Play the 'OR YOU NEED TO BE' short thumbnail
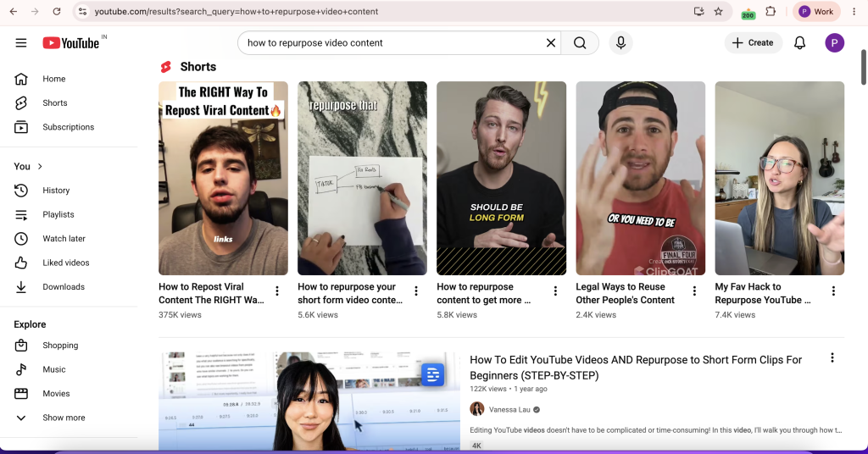Image resolution: width=868 pixels, height=454 pixels. [641, 178]
